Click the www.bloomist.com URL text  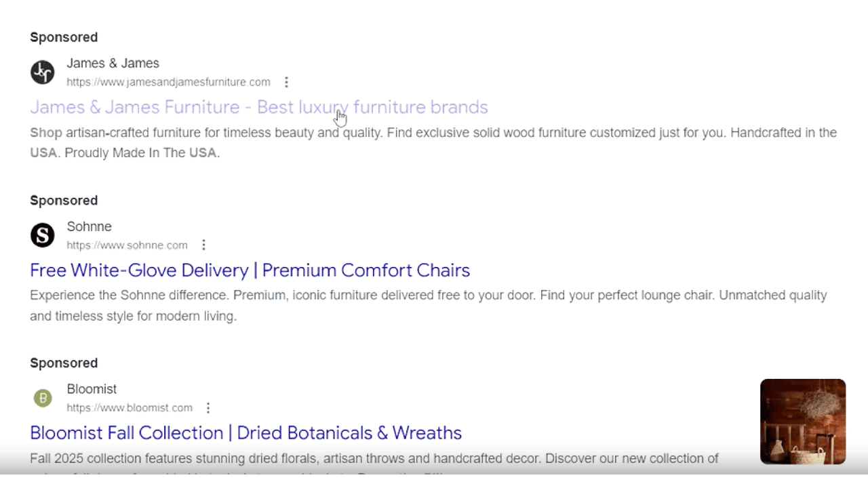coord(130,408)
